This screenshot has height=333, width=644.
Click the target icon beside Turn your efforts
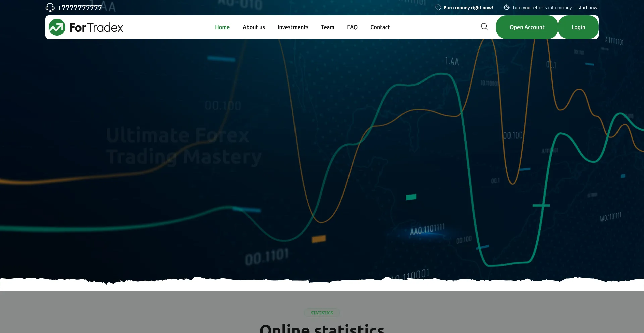tap(506, 7)
